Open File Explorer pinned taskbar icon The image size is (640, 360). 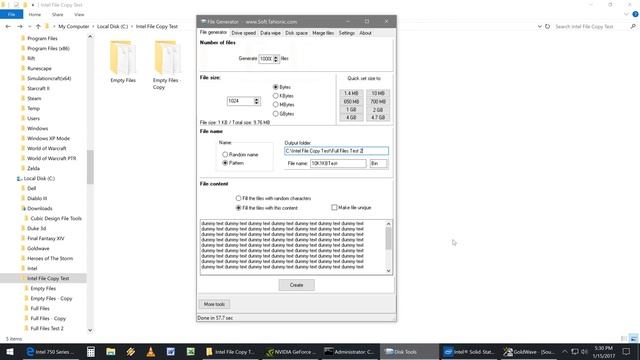pos(111,351)
